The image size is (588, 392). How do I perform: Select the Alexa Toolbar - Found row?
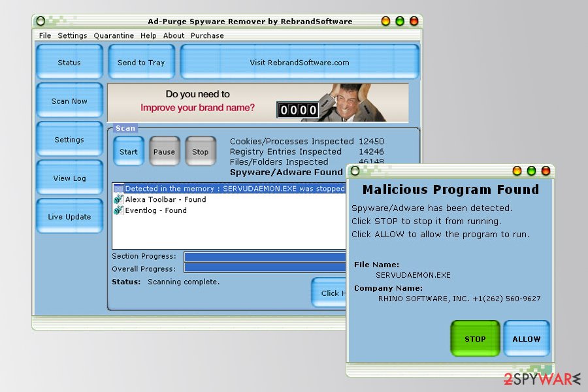tap(229, 199)
